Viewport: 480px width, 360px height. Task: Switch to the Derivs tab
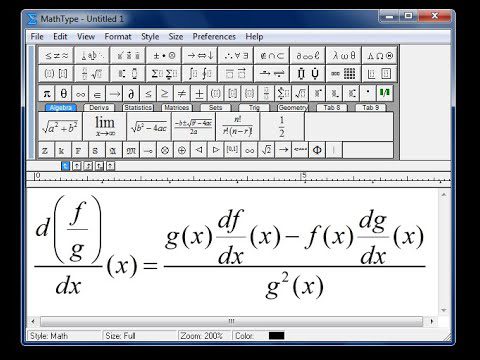click(99, 108)
